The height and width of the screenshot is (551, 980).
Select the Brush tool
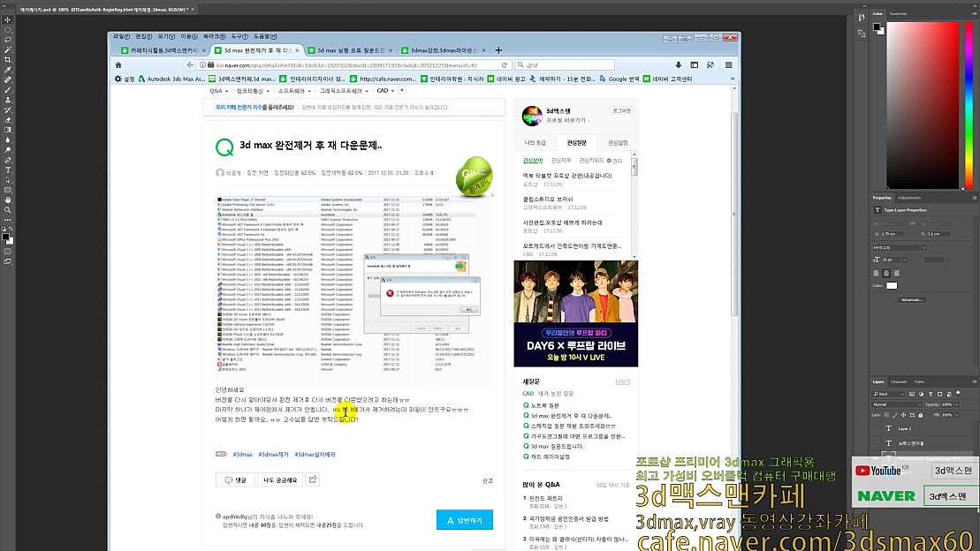tap(7, 90)
